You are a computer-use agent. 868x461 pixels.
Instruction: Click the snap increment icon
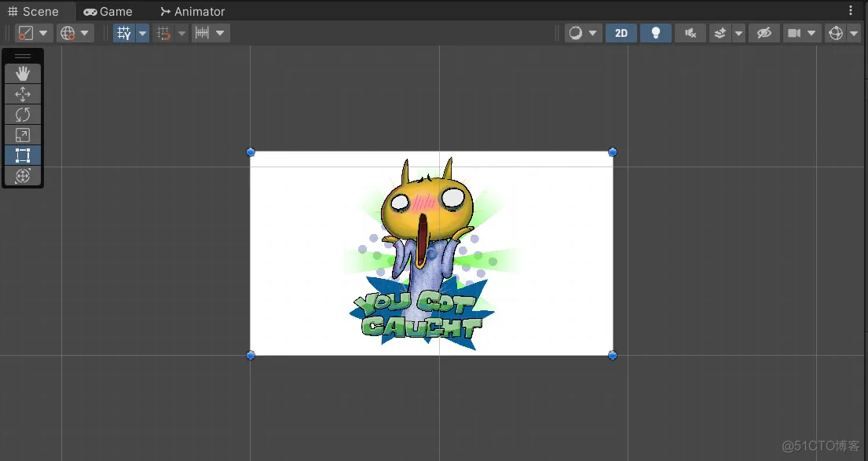click(202, 33)
